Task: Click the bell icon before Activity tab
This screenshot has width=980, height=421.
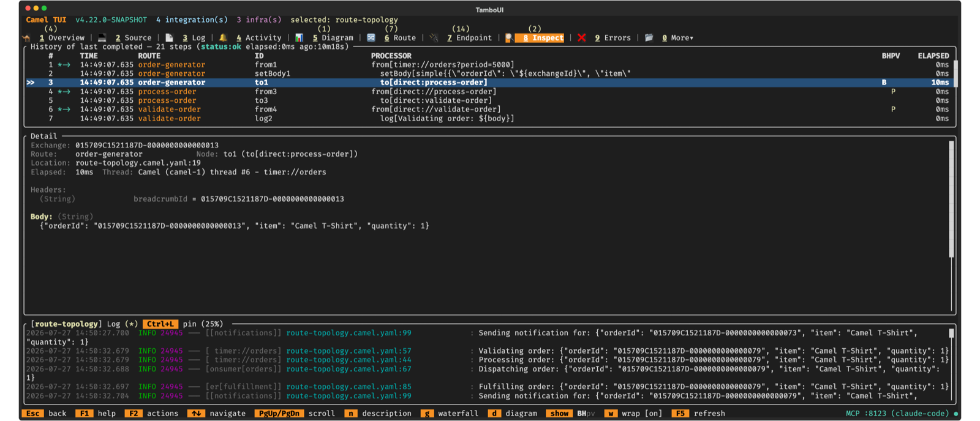Action: (223, 38)
